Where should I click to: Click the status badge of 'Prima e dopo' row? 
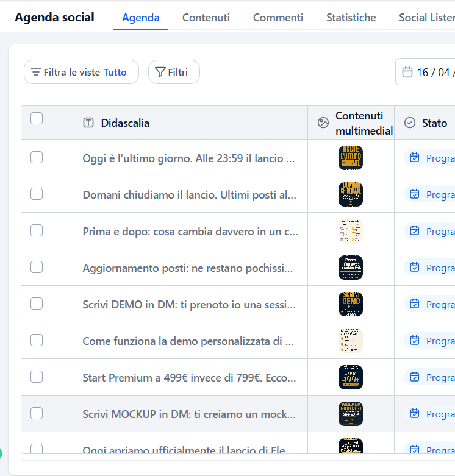429,231
